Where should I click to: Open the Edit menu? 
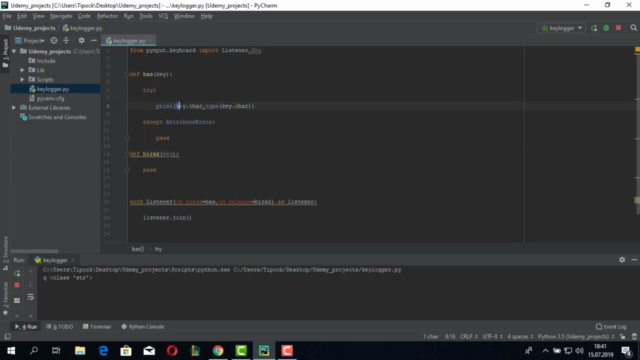click(22, 16)
